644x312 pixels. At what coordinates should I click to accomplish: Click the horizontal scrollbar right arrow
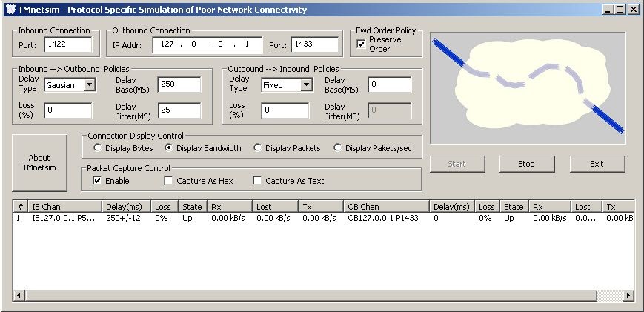[628, 295]
